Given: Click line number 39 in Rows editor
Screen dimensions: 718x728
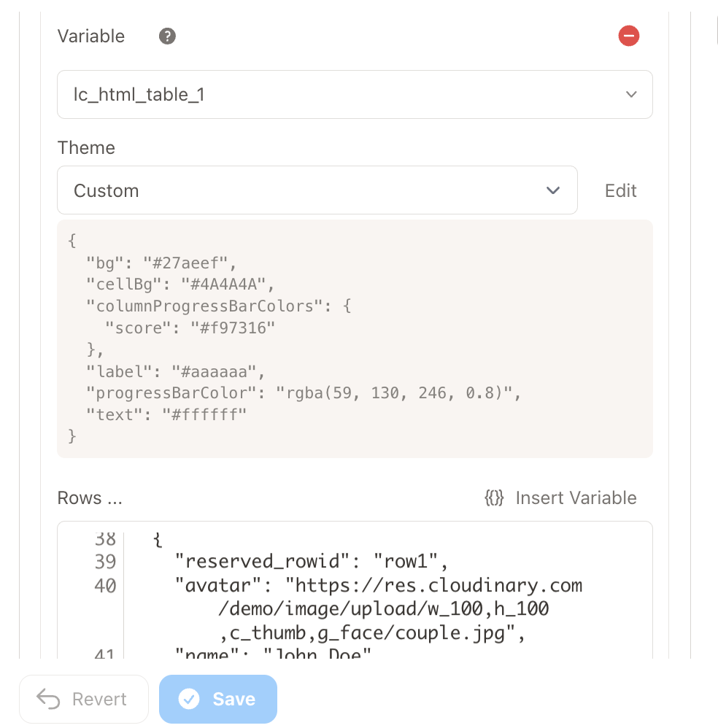Looking at the screenshot, I should (x=105, y=561).
